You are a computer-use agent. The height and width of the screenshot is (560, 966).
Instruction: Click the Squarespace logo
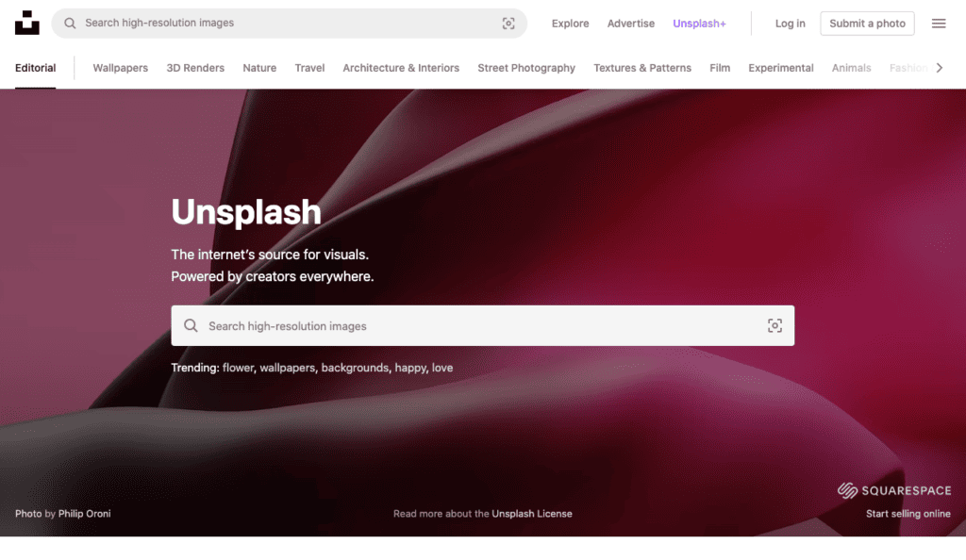click(894, 490)
